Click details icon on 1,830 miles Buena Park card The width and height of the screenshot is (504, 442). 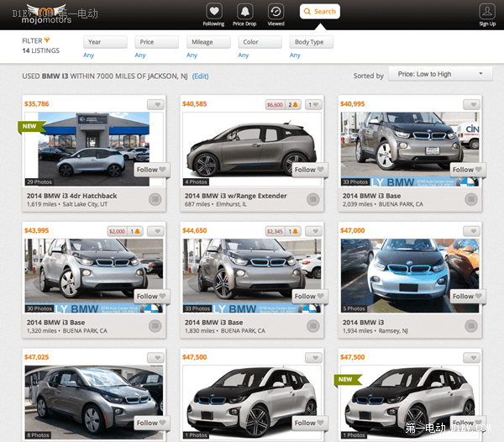313,326
